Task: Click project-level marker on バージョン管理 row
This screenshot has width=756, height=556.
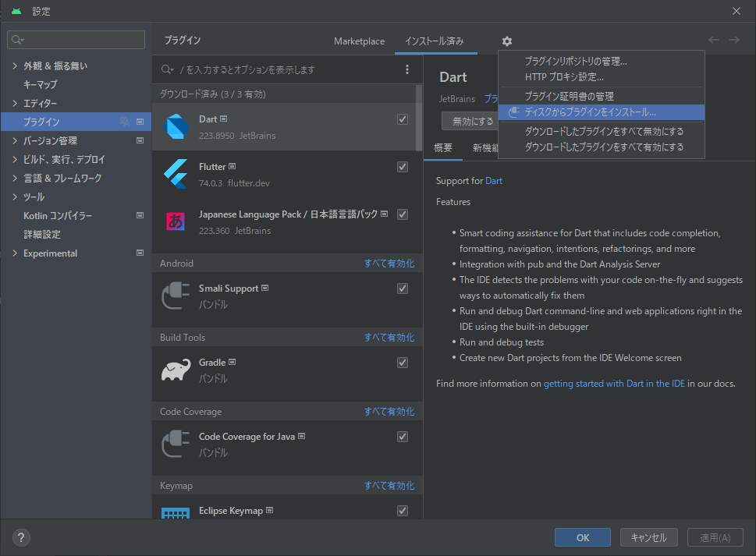Action: (x=140, y=140)
